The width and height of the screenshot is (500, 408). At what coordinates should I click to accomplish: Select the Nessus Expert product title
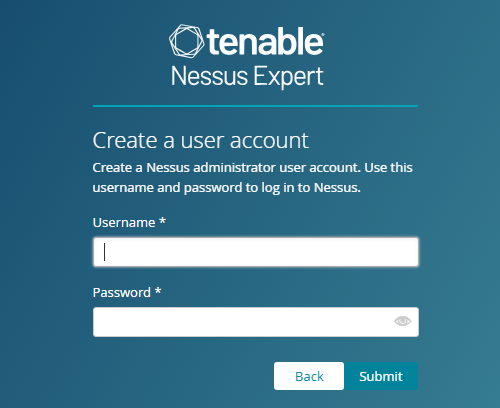[x=247, y=77]
